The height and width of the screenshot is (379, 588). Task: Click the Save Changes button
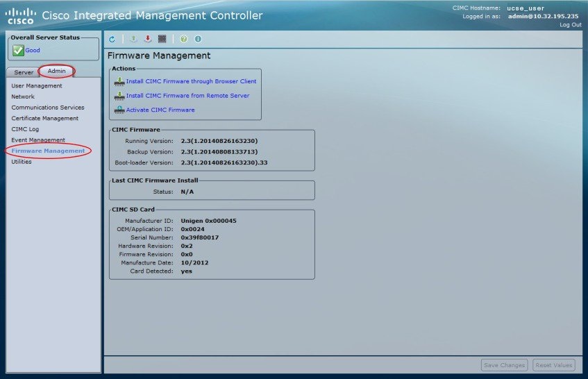[505, 364]
